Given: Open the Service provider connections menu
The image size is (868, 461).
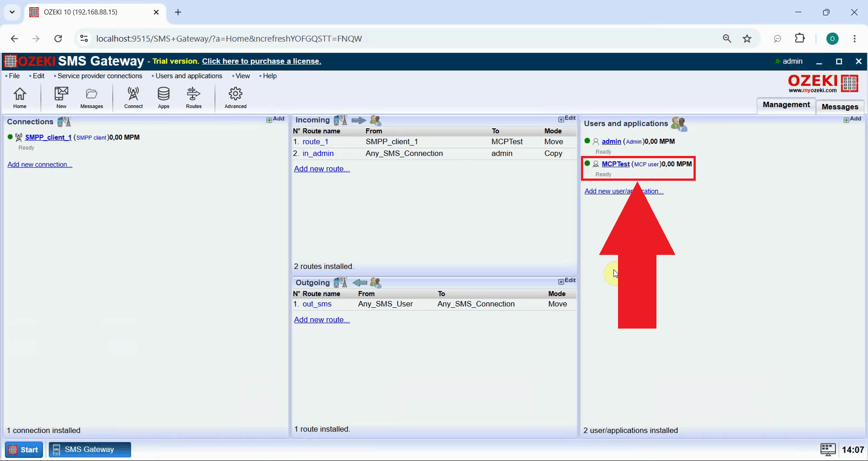Looking at the screenshot, I should coord(99,76).
